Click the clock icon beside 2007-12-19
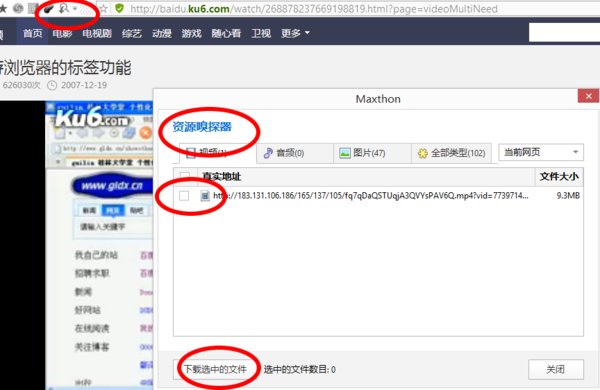Viewport: 600px width, 390px height. 52,85
